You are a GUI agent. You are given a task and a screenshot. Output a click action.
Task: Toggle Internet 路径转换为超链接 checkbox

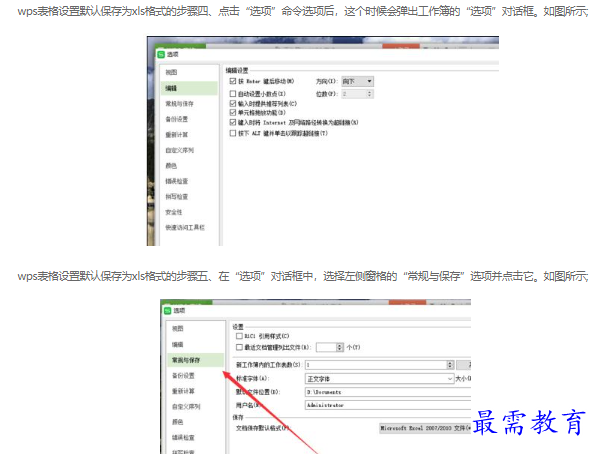pyautogui.click(x=233, y=122)
